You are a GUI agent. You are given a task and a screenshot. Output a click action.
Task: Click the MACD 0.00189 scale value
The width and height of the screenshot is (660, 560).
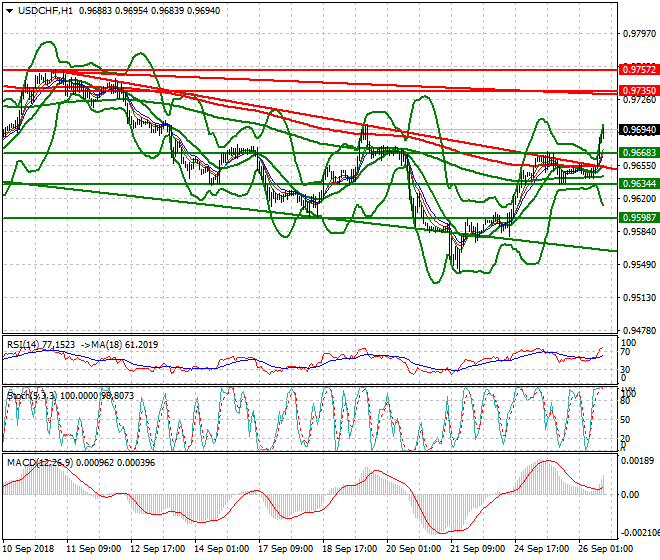point(638,461)
